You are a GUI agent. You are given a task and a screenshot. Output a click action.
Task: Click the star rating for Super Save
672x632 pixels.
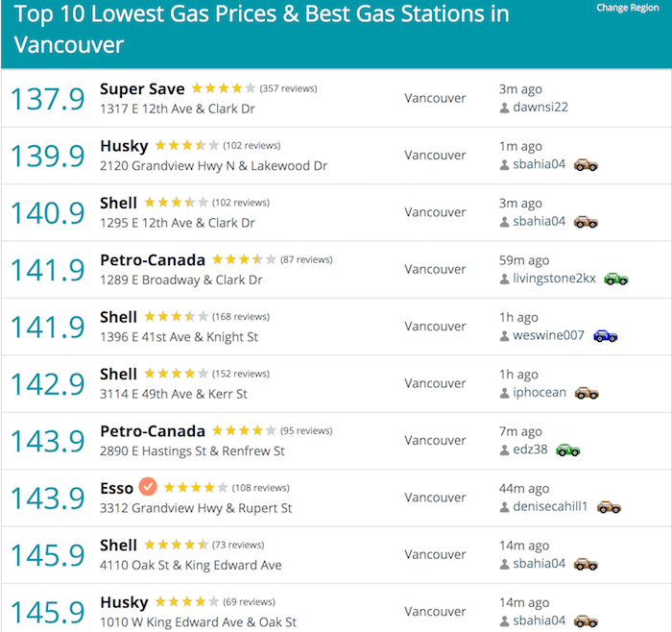tap(224, 88)
